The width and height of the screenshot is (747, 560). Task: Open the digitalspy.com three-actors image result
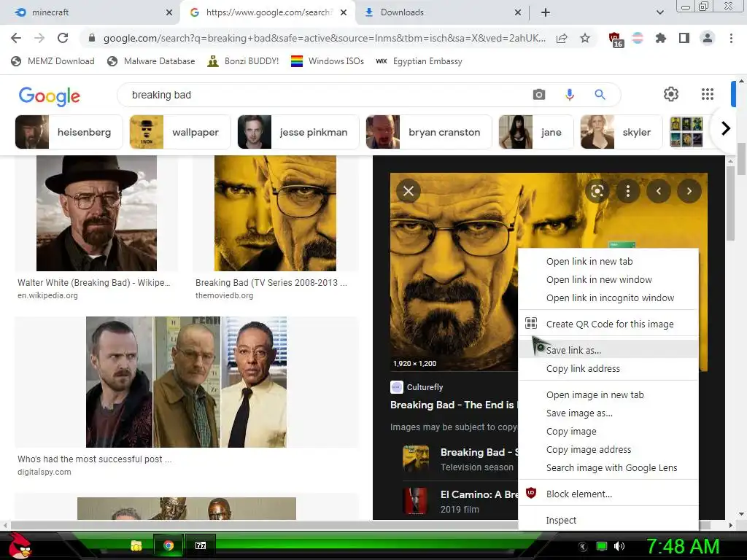tap(186, 382)
